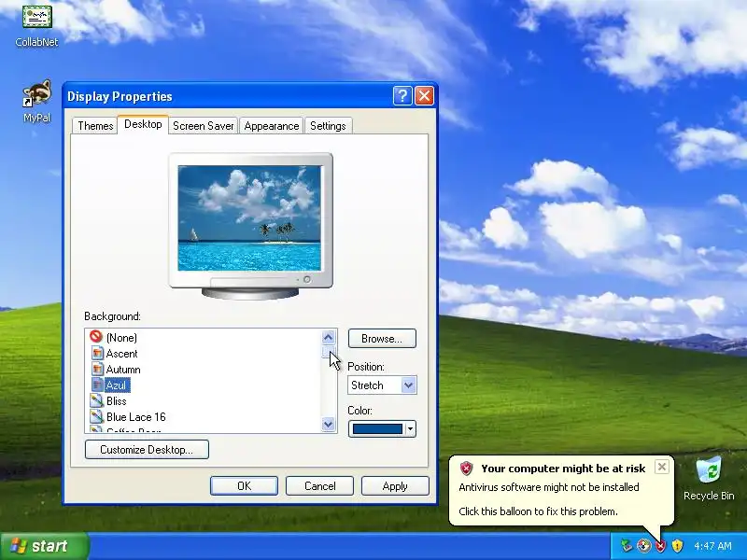Click the Cancel button
Viewport: 747px width, 560px height.
[319, 485]
